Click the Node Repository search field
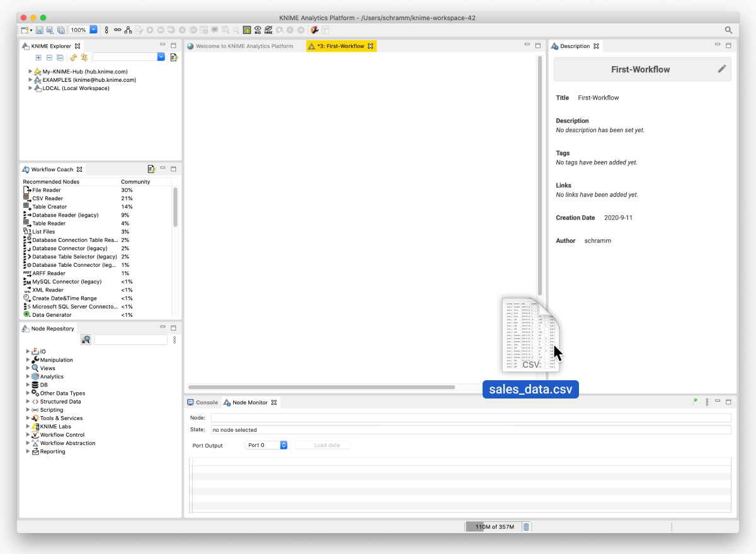This screenshot has height=554, width=756. point(131,340)
